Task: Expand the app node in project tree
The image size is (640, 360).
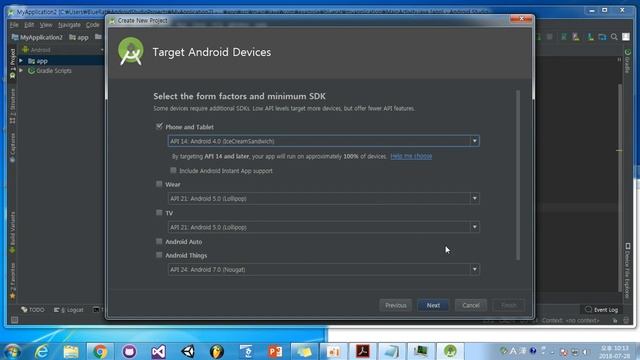Action: [21, 61]
